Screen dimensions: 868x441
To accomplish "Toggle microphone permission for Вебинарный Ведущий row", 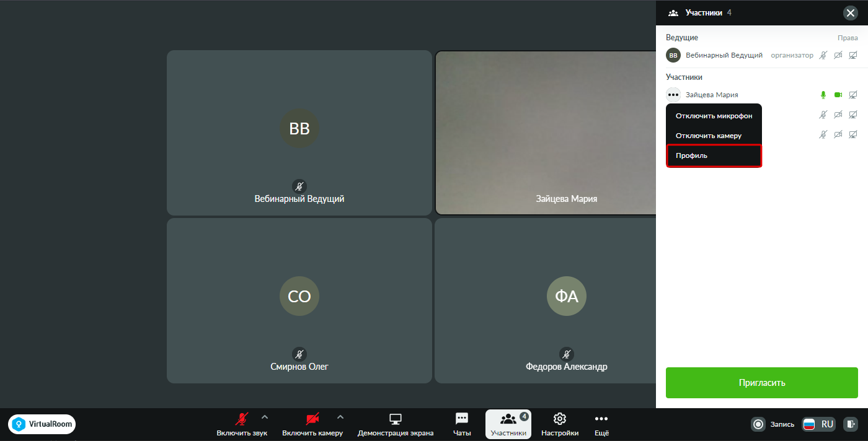I will click(823, 55).
